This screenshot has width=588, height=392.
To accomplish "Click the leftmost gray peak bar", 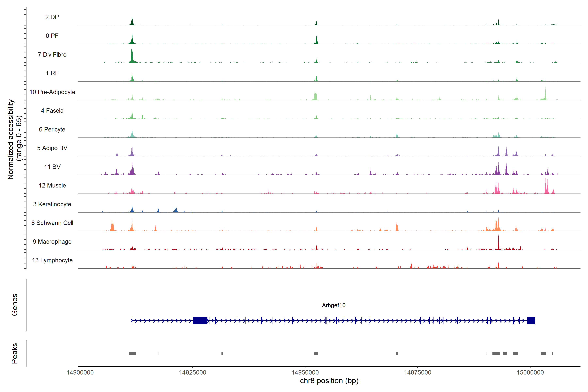I will [x=132, y=353].
